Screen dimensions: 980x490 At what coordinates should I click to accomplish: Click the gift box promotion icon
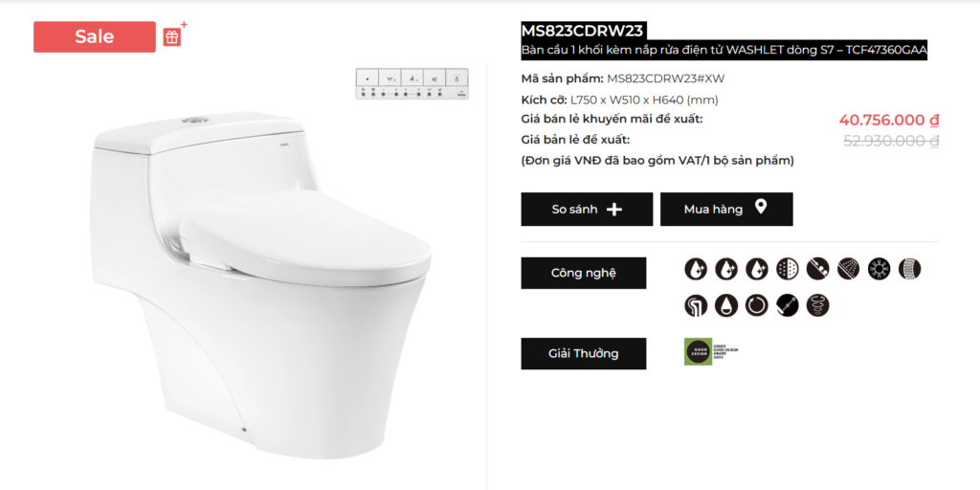[x=173, y=36]
